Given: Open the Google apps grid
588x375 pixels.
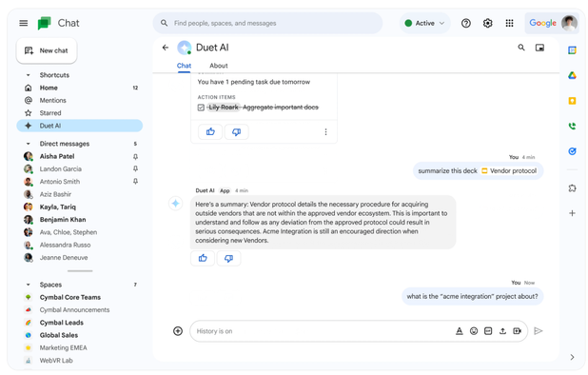Looking at the screenshot, I should tap(509, 23).
